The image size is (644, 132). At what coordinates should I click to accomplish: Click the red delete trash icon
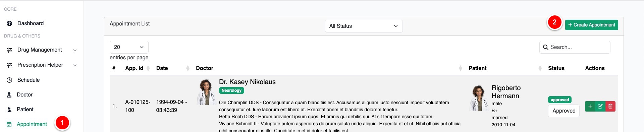coord(610,107)
